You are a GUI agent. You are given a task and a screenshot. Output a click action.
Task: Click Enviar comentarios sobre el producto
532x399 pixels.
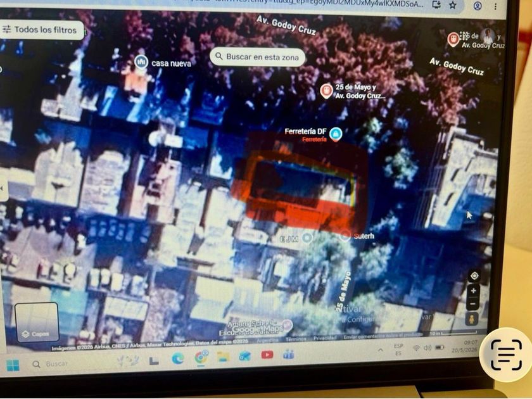click(383, 336)
